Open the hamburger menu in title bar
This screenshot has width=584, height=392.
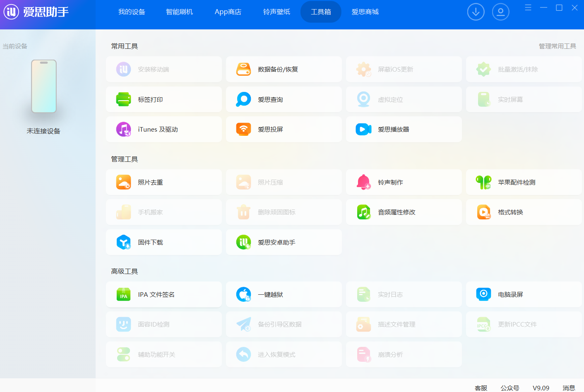coord(528,7)
